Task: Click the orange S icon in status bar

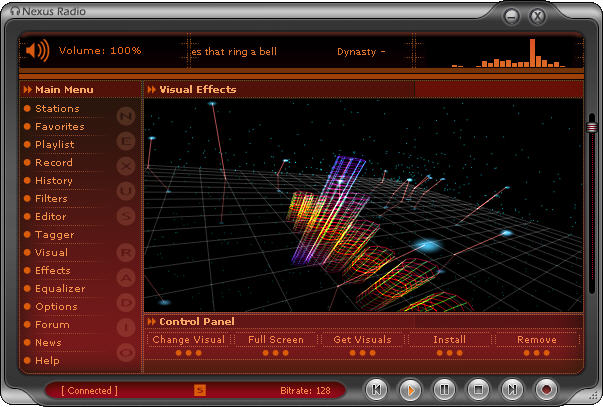Action: tap(200, 390)
